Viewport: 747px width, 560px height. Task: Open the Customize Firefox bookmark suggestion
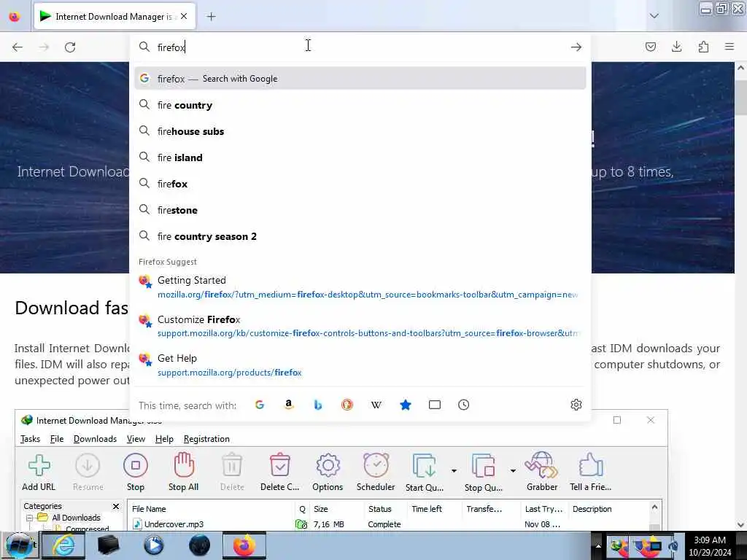pyautogui.click(x=360, y=326)
